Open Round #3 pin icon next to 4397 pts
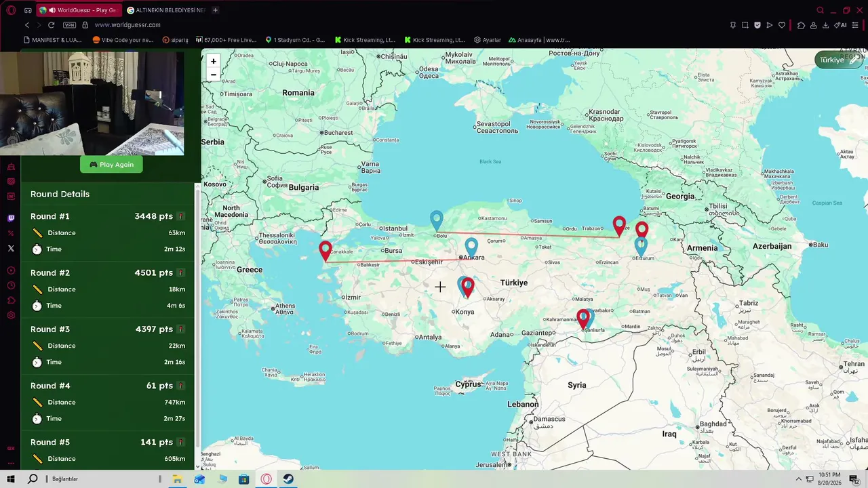Image resolution: width=868 pixels, height=488 pixels. tap(180, 329)
